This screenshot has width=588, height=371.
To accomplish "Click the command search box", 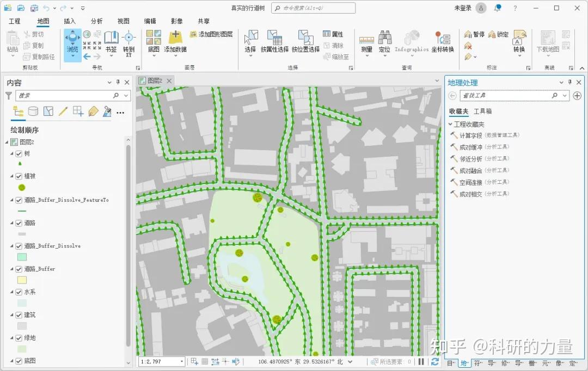I will (x=313, y=8).
